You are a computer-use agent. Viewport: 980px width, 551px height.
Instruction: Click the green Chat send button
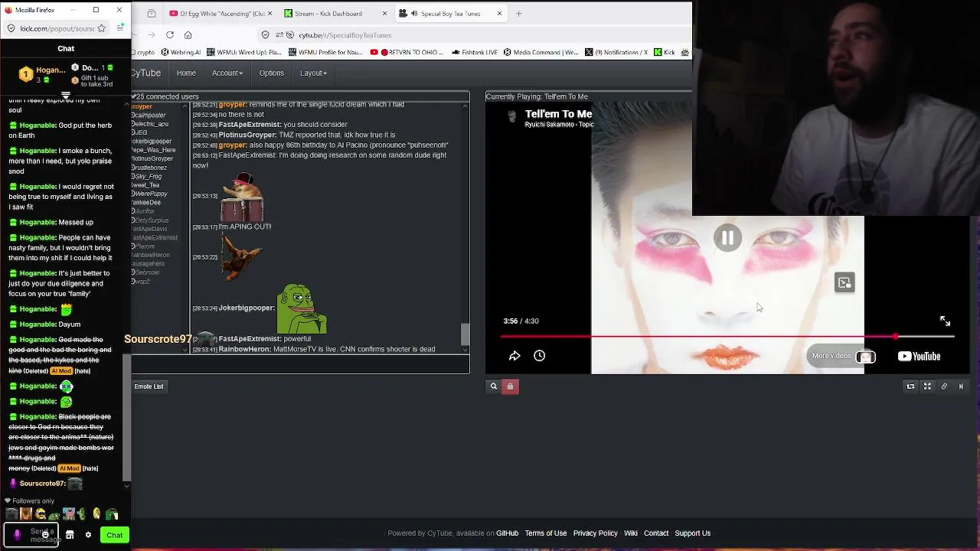114,535
